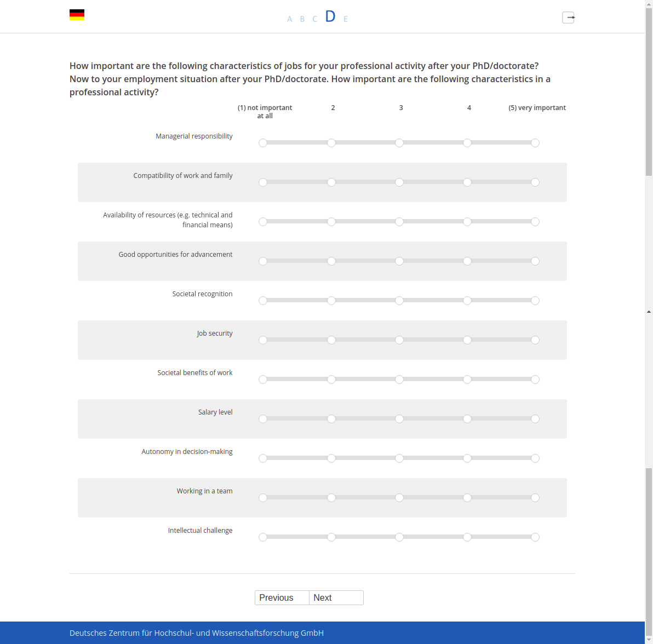The height and width of the screenshot is (644, 653).
Task: Rate Salary level as 4
Action: pyautogui.click(x=467, y=419)
